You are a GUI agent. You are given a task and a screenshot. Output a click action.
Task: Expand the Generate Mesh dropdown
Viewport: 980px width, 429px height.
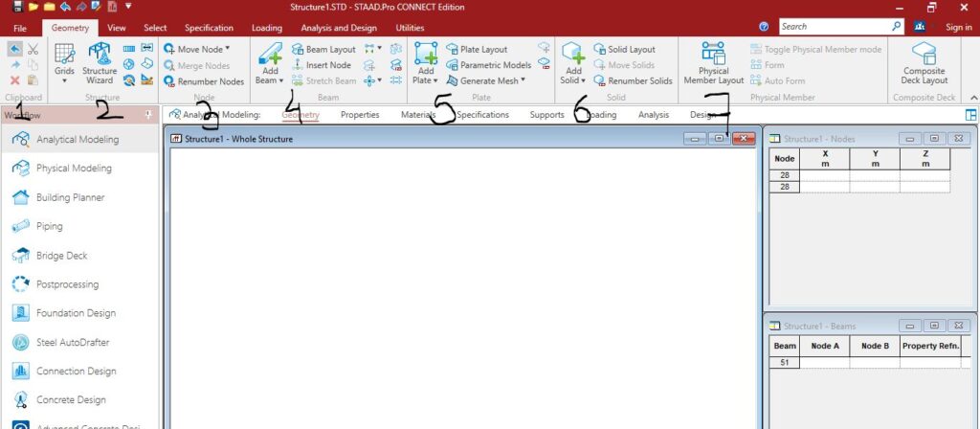[x=486, y=80]
